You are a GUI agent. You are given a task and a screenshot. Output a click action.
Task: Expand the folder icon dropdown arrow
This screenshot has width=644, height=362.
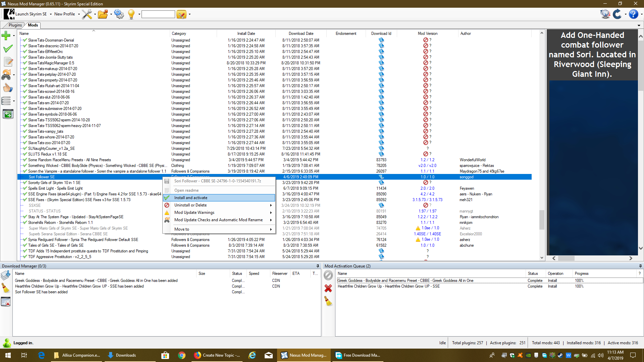point(111,14)
